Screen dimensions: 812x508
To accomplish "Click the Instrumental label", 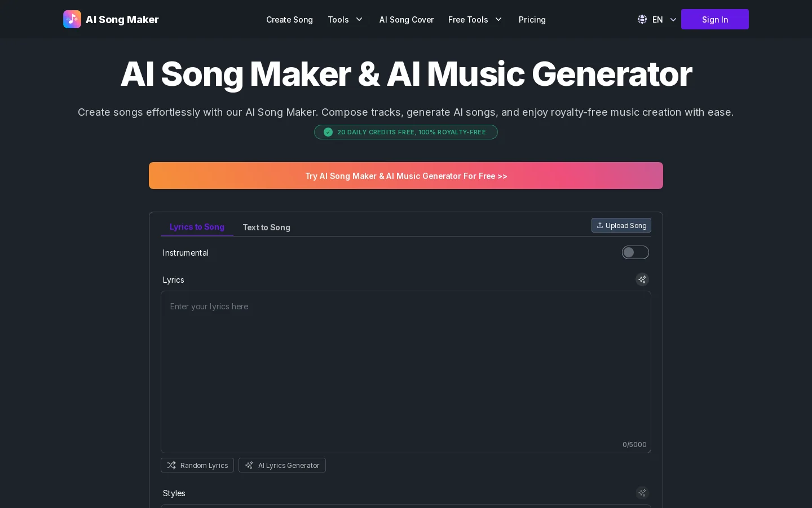I will click(x=186, y=253).
